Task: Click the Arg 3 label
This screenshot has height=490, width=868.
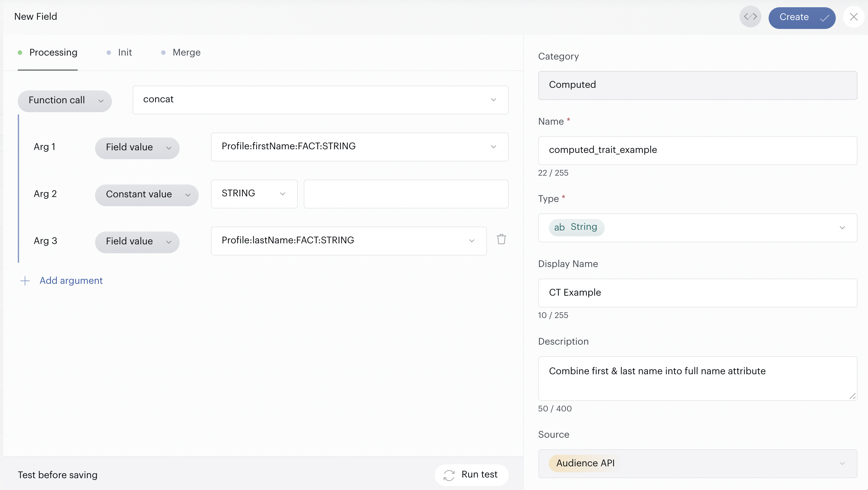Action: tap(45, 241)
